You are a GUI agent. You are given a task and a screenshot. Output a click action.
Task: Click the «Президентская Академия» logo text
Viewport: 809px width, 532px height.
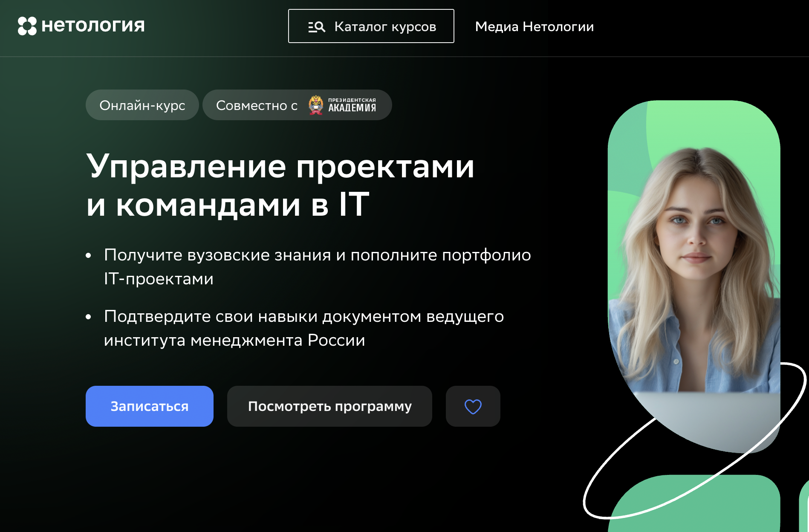(x=352, y=105)
